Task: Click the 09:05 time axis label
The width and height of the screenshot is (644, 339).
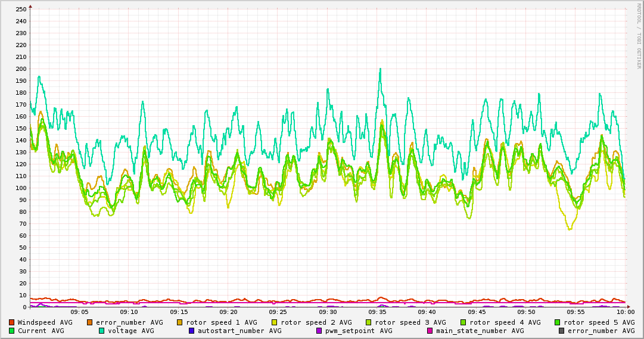Action: (80, 312)
